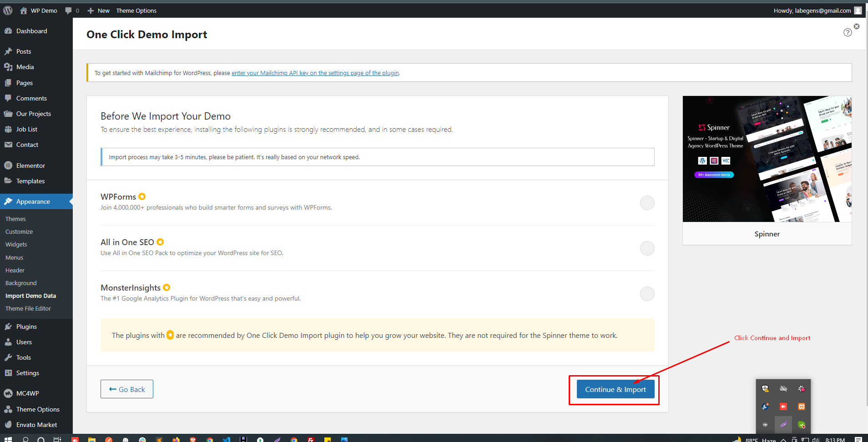Click the help question mark icon
Viewport: 868px width, 442px height.
pos(848,32)
